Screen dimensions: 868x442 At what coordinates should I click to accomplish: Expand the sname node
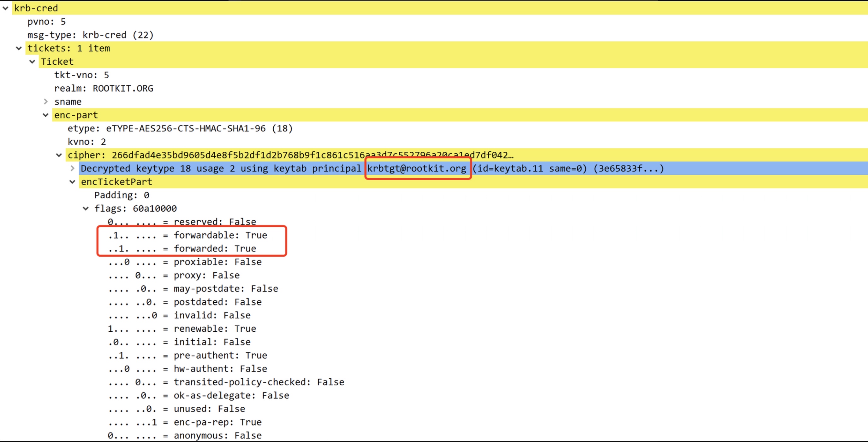coord(46,102)
